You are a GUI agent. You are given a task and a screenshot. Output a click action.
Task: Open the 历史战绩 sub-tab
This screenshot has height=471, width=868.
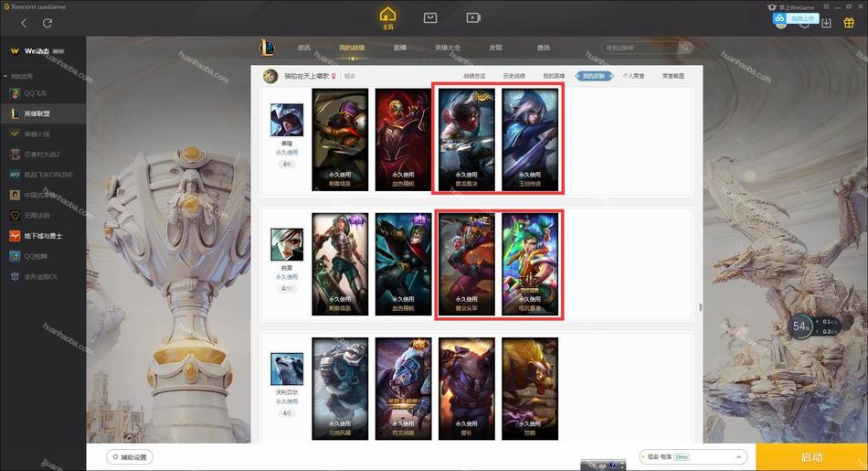tap(513, 76)
